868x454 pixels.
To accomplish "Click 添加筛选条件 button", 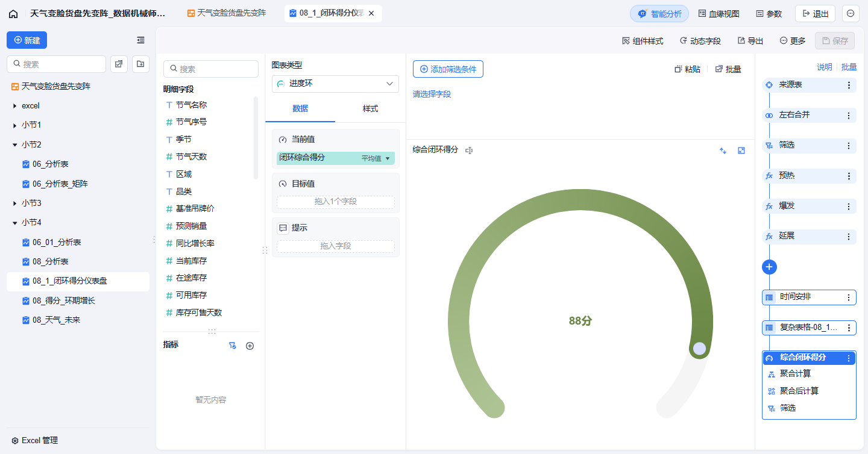I will pyautogui.click(x=448, y=69).
